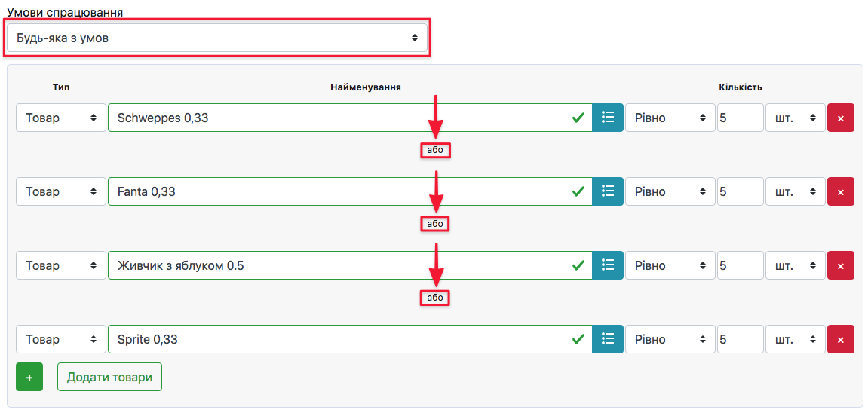
Task: Click the Додати товари button
Action: click(109, 377)
